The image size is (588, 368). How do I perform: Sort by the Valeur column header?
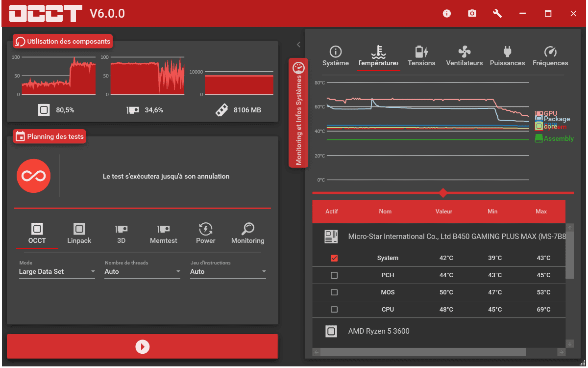444,211
